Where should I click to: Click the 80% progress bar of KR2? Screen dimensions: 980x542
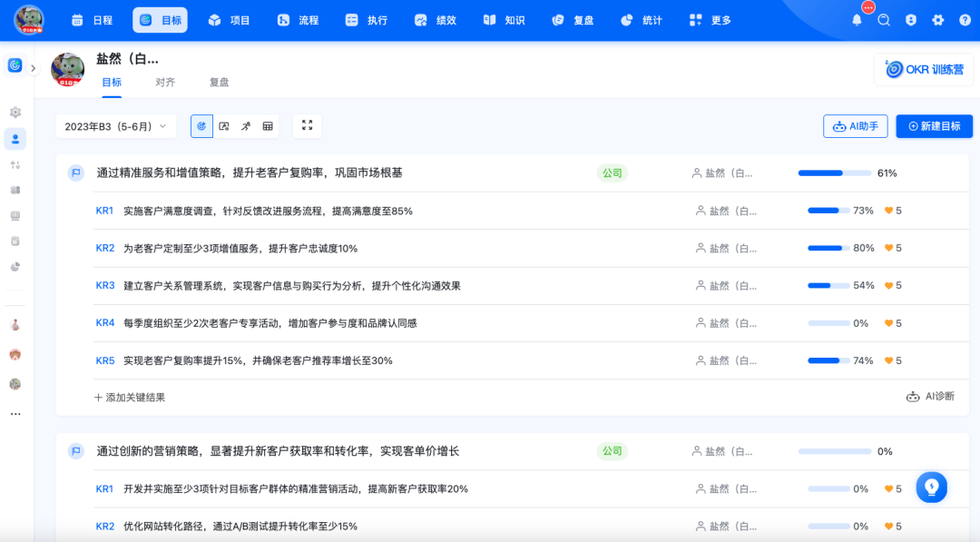(x=828, y=248)
